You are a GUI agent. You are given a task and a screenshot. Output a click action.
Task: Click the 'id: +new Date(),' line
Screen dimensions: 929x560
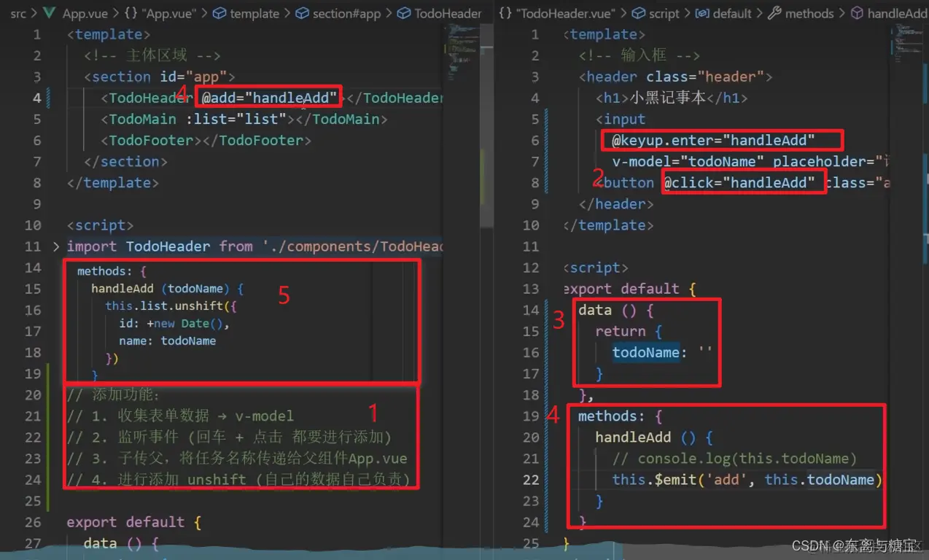pyautogui.click(x=174, y=323)
